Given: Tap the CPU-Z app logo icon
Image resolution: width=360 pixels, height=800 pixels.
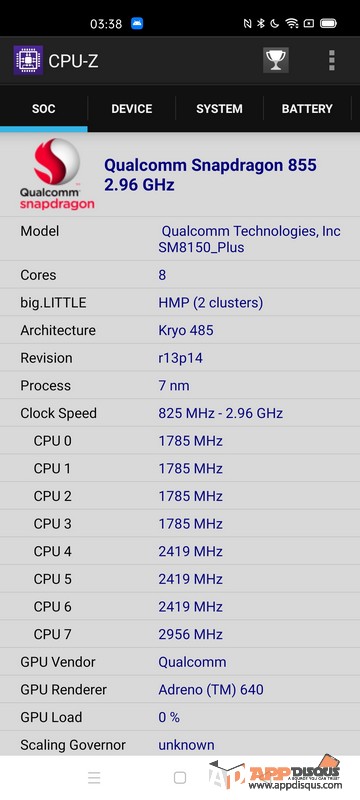Looking at the screenshot, I should click(x=28, y=61).
